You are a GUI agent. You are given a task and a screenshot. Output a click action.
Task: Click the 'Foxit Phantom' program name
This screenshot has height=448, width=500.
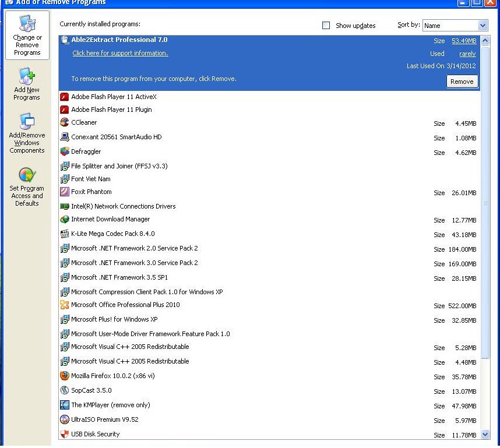point(91,192)
